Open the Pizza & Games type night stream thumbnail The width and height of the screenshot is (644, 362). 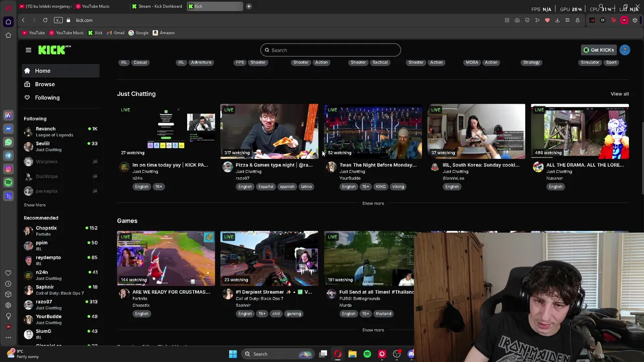pos(269,131)
